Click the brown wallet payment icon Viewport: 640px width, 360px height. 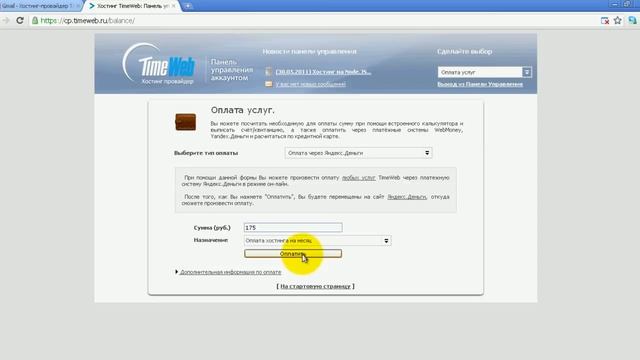click(x=185, y=122)
